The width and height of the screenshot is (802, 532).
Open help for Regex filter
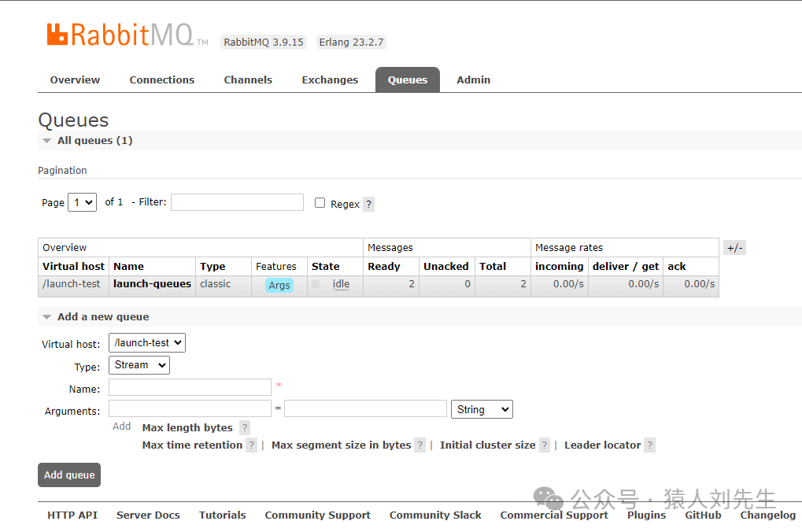click(x=369, y=204)
